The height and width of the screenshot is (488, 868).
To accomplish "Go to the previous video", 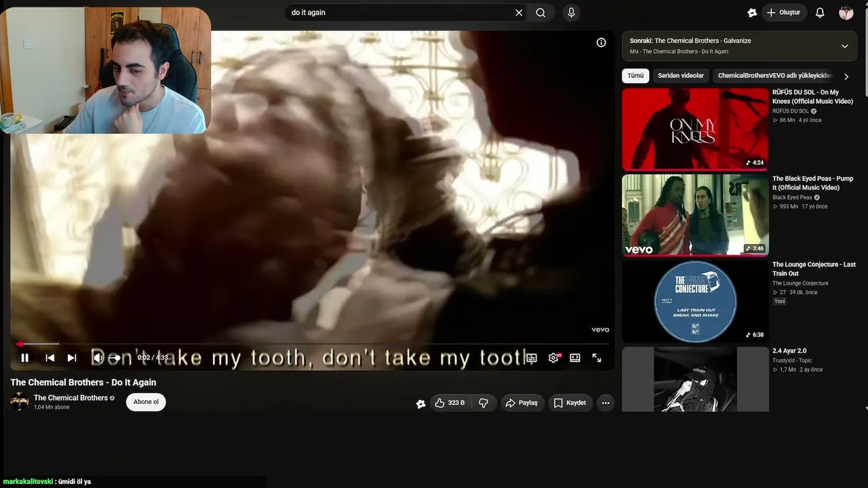I will pos(50,358).
